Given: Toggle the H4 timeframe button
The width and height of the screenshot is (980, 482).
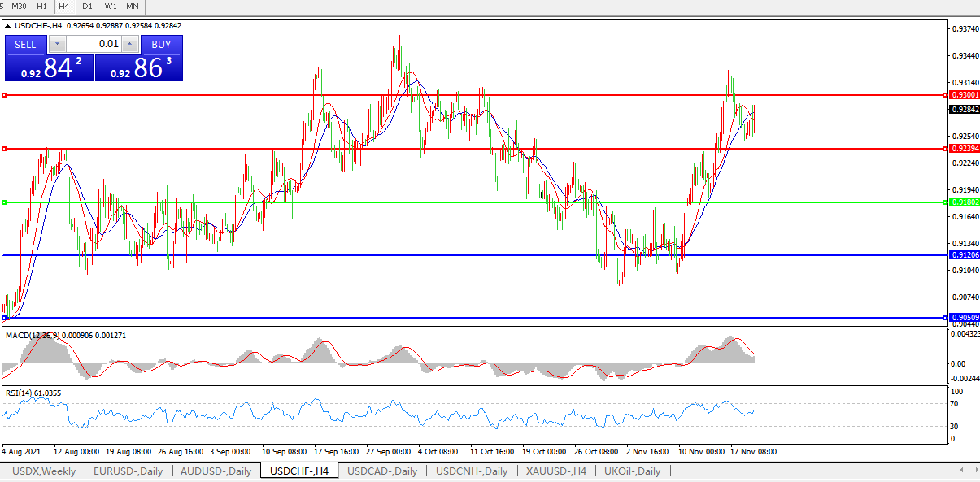Looking at the screenshot, I should point(65,7).
